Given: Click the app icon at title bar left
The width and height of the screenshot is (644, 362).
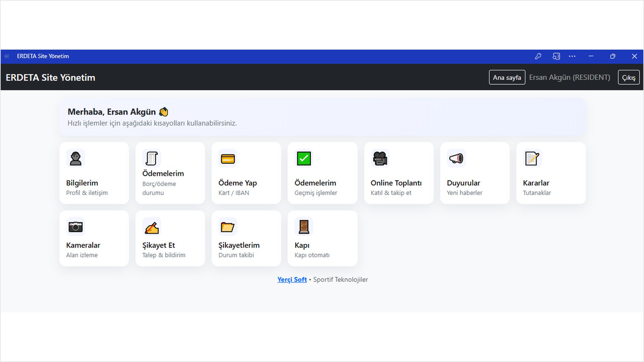Looking at the screenshot, I should click(7, 56).
